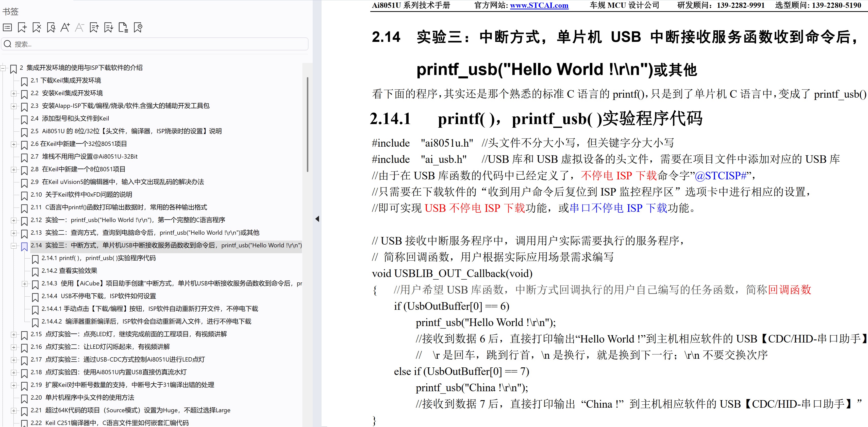Open the bookmark list options icon
The image size is (868, 427).
point(7,28)
